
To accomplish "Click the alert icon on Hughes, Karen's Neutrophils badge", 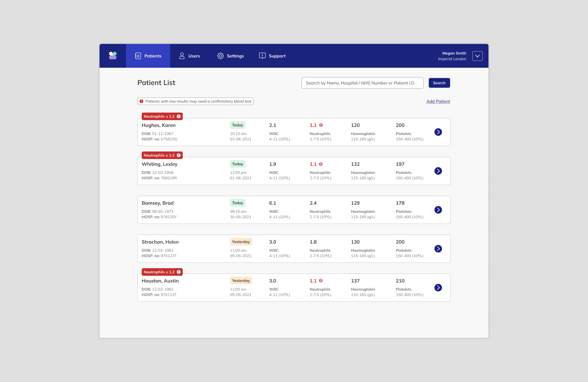I will (x=179, y=116).
